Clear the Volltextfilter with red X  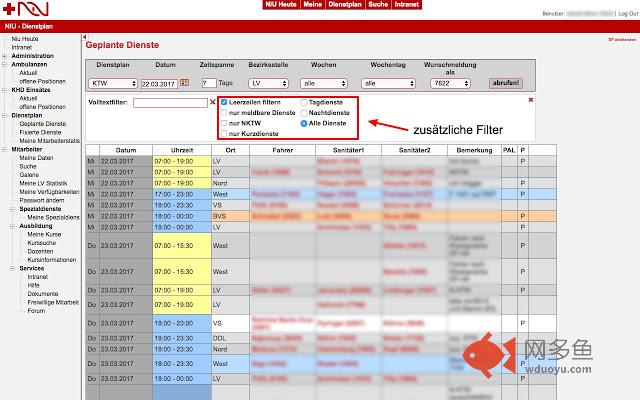pyautogui.click(x=213, y=102)
